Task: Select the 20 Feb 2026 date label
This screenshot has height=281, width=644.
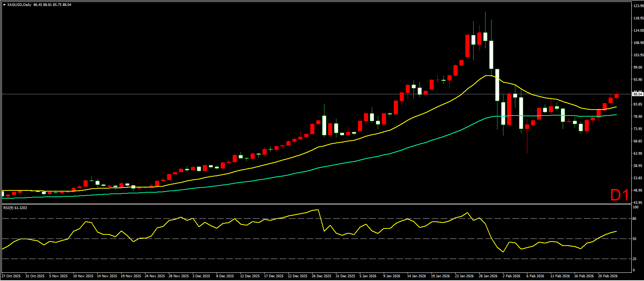Action: coord(608,276)
